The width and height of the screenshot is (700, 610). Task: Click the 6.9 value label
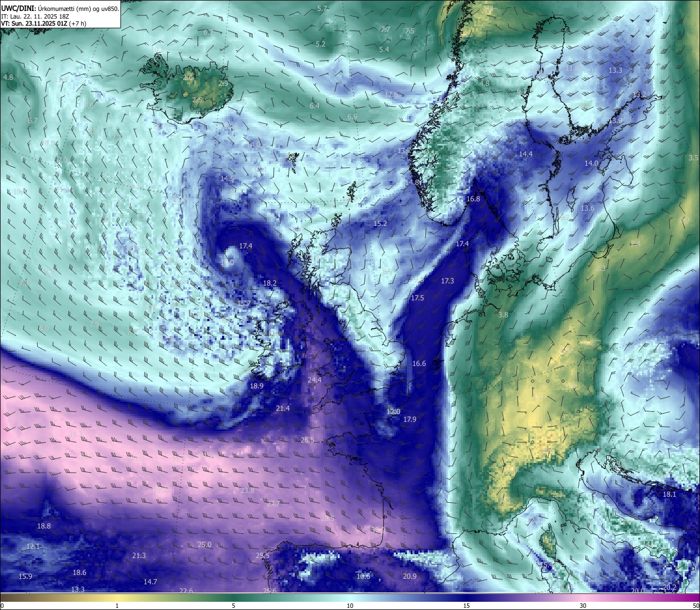click(352, 117)
